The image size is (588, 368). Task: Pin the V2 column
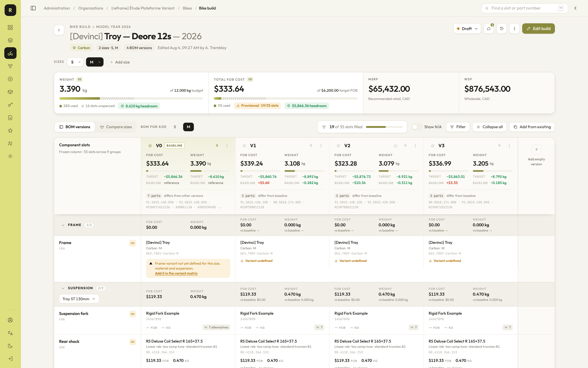(x=405, y=146)
